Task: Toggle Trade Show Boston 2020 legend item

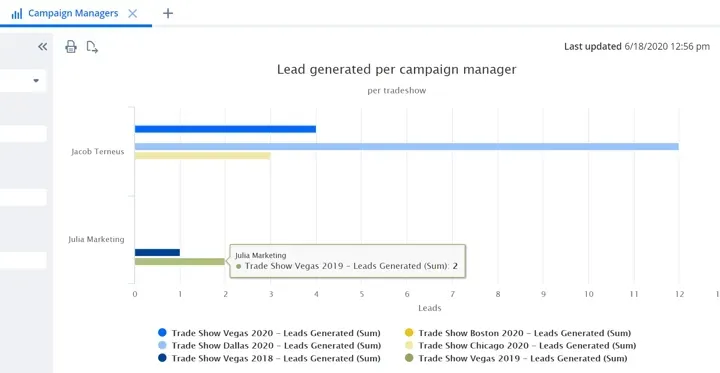Action: 518,333
